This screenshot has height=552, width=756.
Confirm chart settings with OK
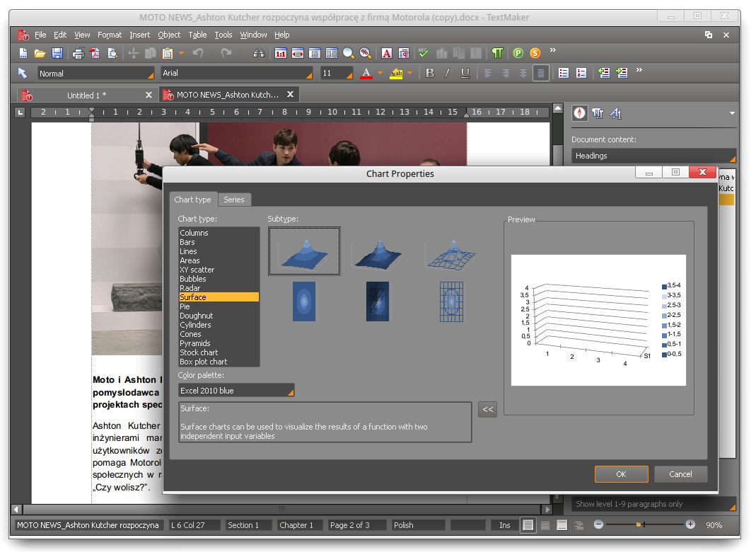click(621, 474)
